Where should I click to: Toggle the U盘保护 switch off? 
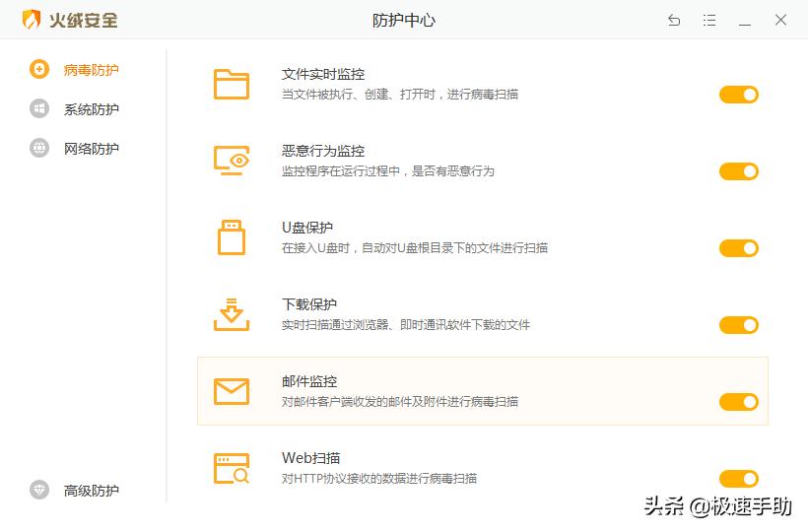pos(738,248)
